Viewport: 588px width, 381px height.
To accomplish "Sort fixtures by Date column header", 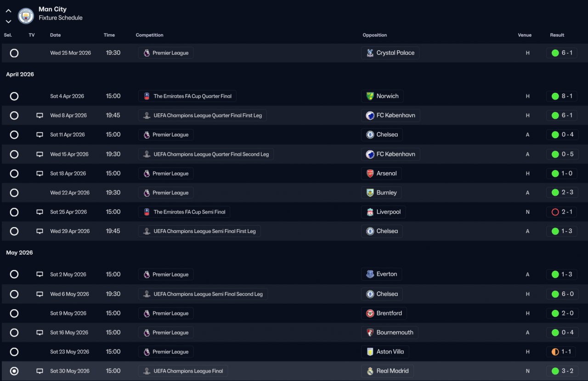I will point(55,35).
